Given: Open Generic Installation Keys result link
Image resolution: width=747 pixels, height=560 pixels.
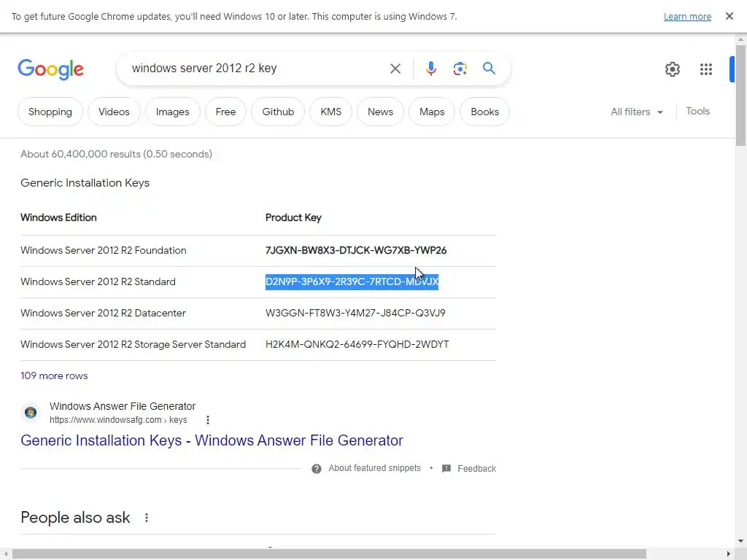Looking at the screenshot, I should 212,440.
